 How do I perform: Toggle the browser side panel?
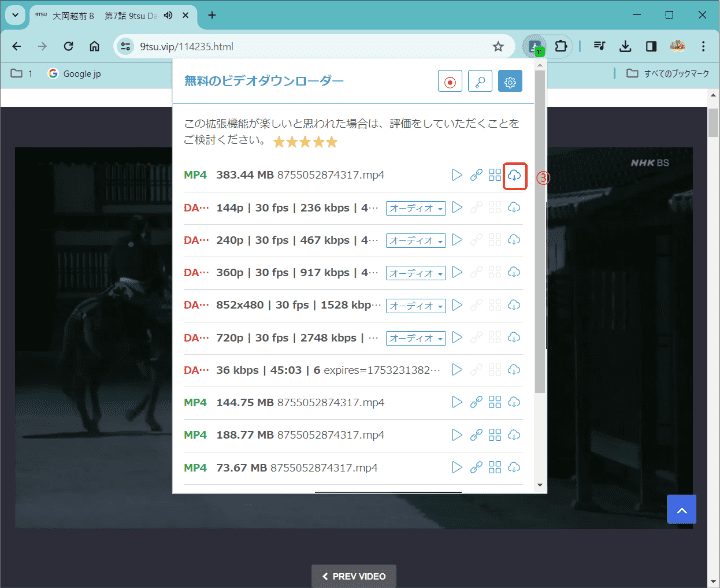click(651, 46)
